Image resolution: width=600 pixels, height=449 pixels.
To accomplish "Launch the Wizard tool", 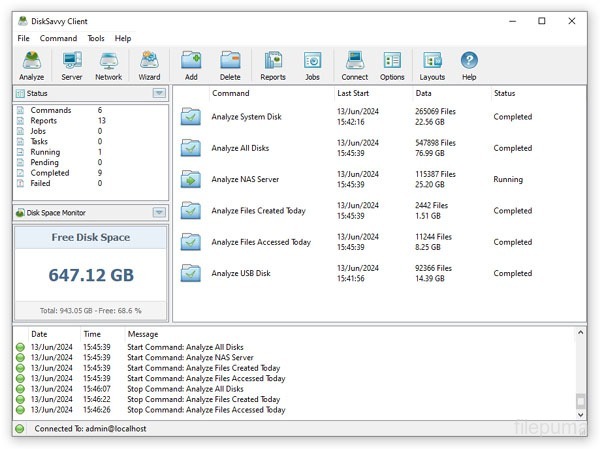I will click(x=149, y=66).
